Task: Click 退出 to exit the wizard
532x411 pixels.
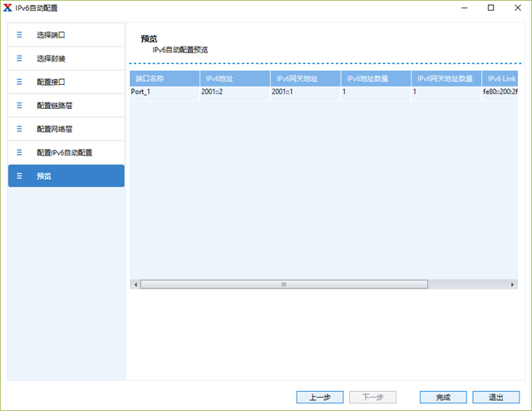Action: pos(496,397)
